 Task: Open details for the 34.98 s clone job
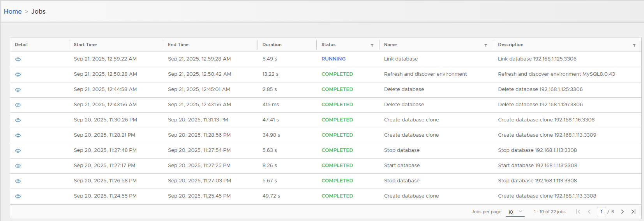(18, 135)
